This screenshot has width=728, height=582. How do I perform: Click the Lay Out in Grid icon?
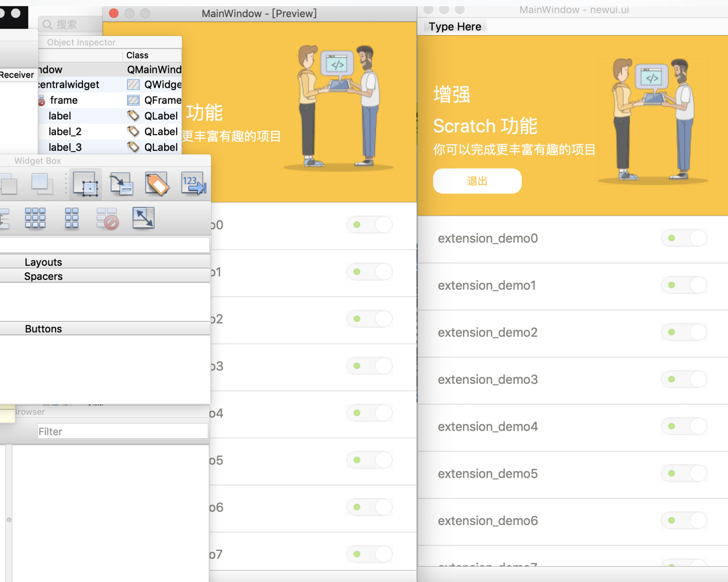pos(35,218)
